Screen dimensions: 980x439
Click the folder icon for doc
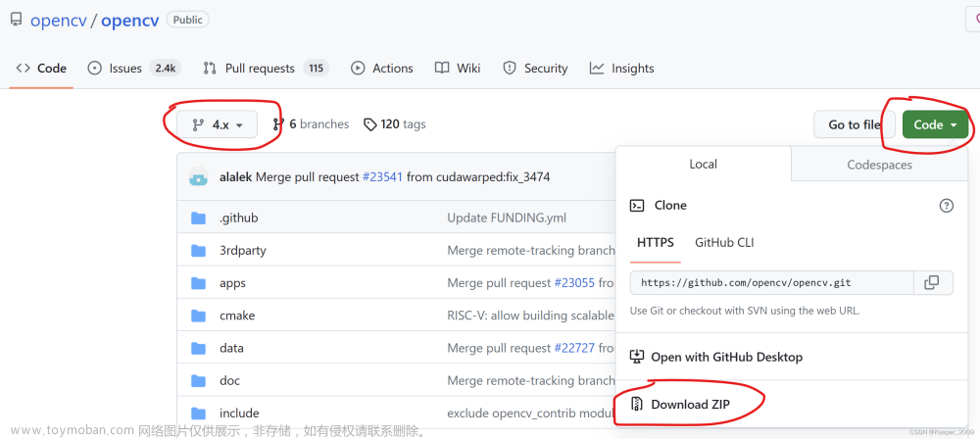tap(198, 381)
